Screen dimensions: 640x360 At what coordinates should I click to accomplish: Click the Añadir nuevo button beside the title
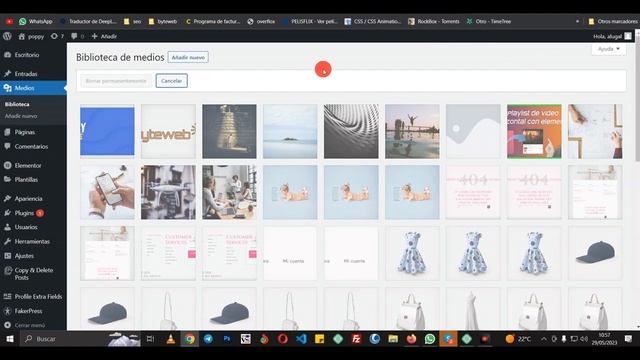click(x=188, y=58)
